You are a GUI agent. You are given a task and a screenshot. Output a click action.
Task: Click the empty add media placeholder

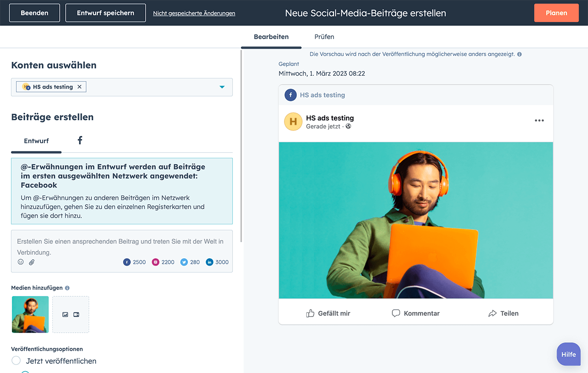(71, 314)
